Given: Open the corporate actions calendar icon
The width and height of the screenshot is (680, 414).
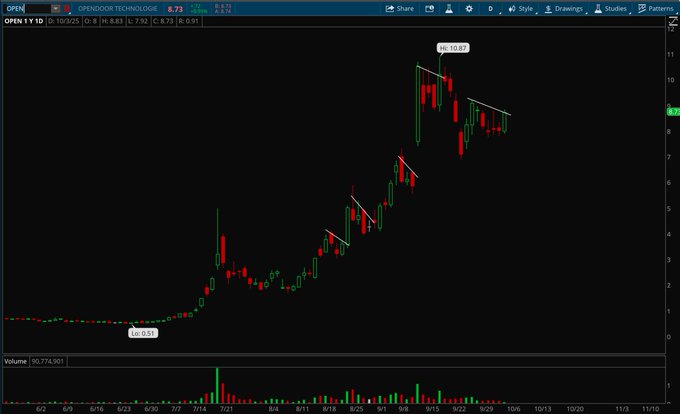Looking at the screenshot, I should pos(429,9).
